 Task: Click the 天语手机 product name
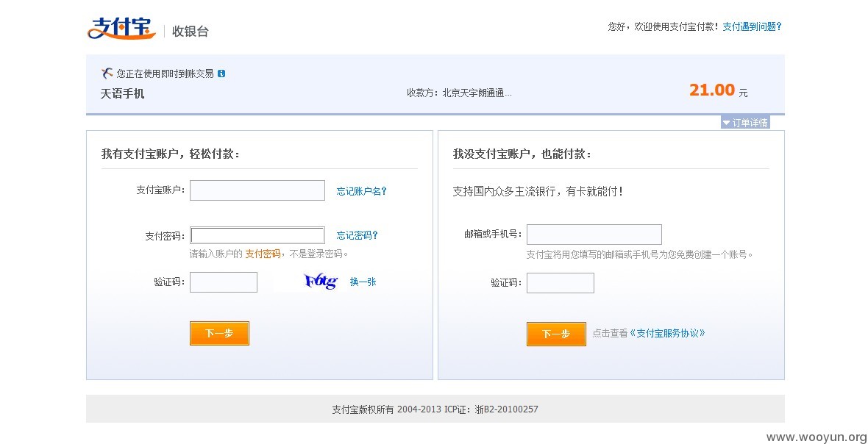click(x=122, y=94)
